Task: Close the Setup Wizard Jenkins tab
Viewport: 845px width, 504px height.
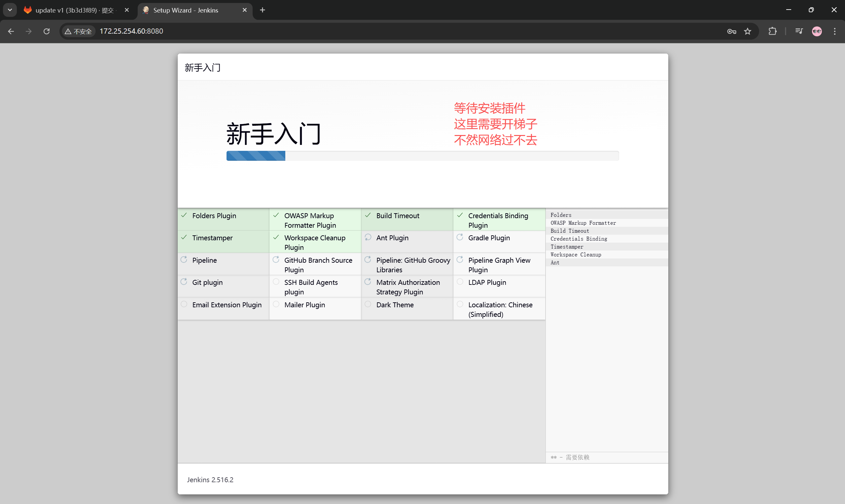Action: pos(244,10)
